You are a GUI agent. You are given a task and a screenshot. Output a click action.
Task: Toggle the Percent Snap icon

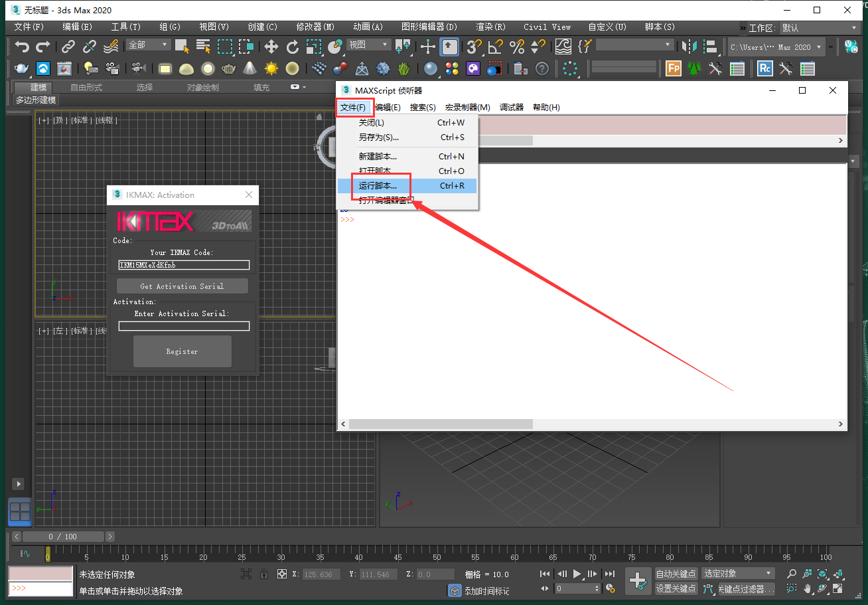pyautogui.click(x=516, y=46)
